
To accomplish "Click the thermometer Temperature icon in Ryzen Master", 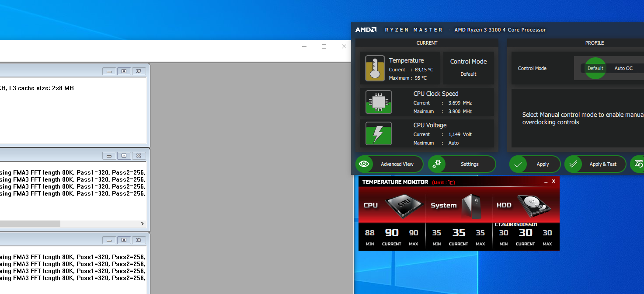I will coord(375,68).
